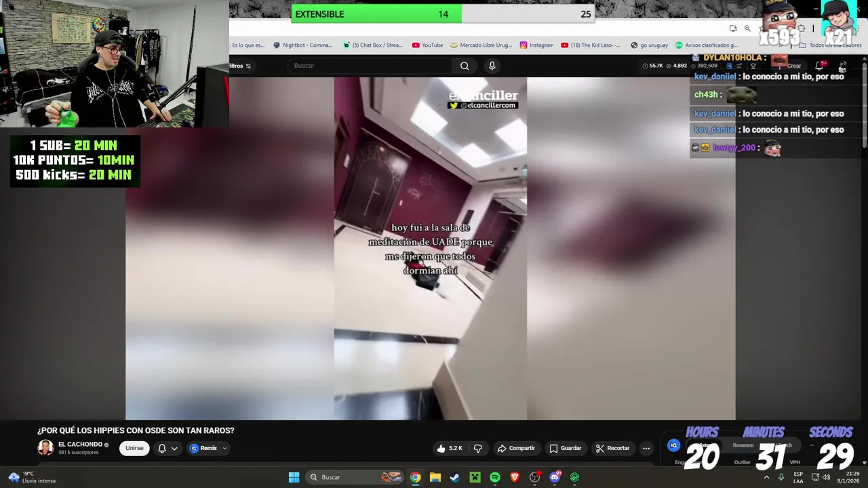Like the video with thumbs-up 5.2 K
The image size is (868, 488).
[450, 448]
